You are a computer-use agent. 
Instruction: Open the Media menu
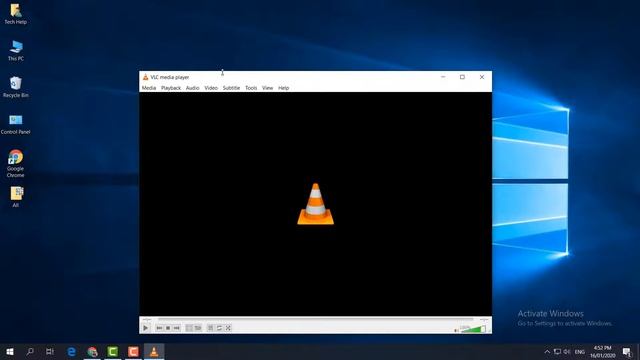[x=149, y=88]
